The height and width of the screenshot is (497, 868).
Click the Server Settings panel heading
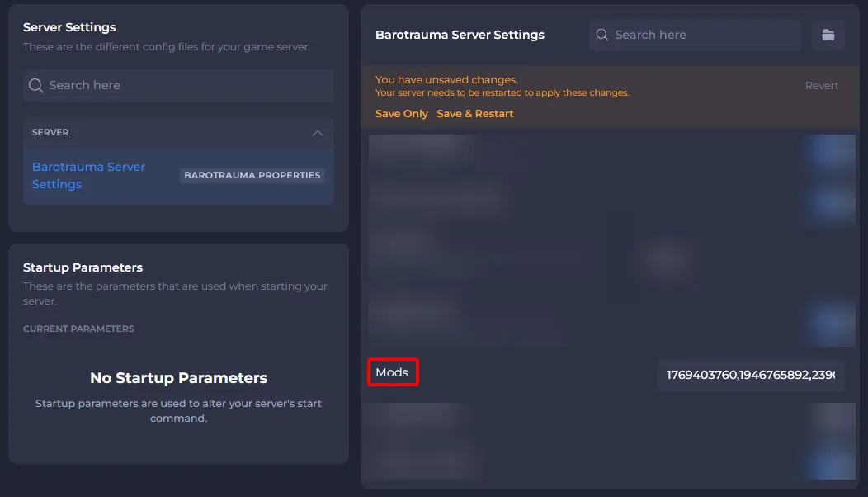tap(69, 27)
